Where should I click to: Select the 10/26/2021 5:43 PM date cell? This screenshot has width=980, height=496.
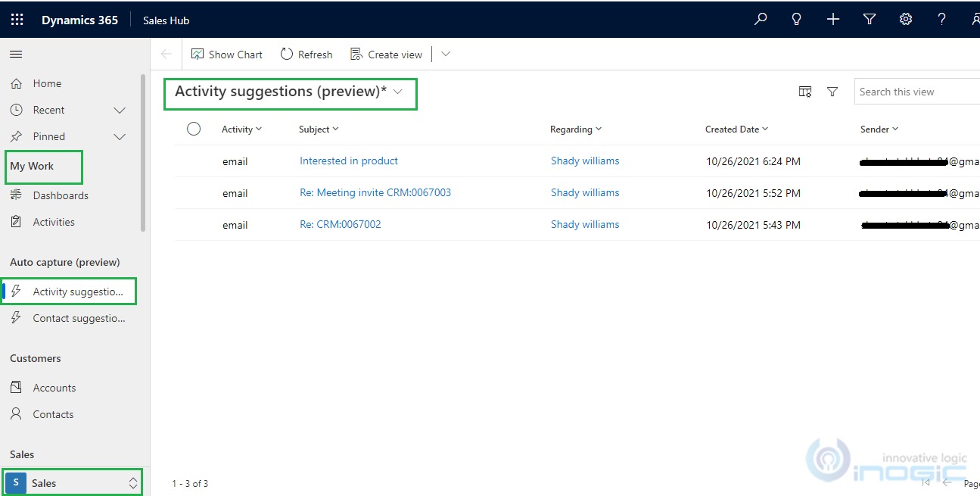click(753, 225)
